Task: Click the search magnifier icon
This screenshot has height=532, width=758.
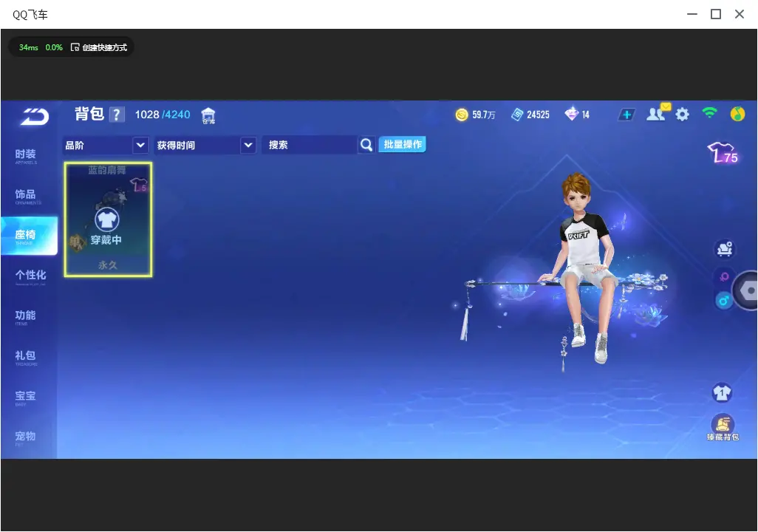Action: coord(366,145)
